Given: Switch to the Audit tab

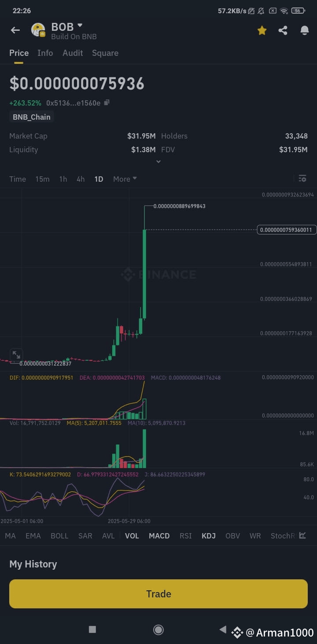Looking at the screenshot, I should pos(73,53).
